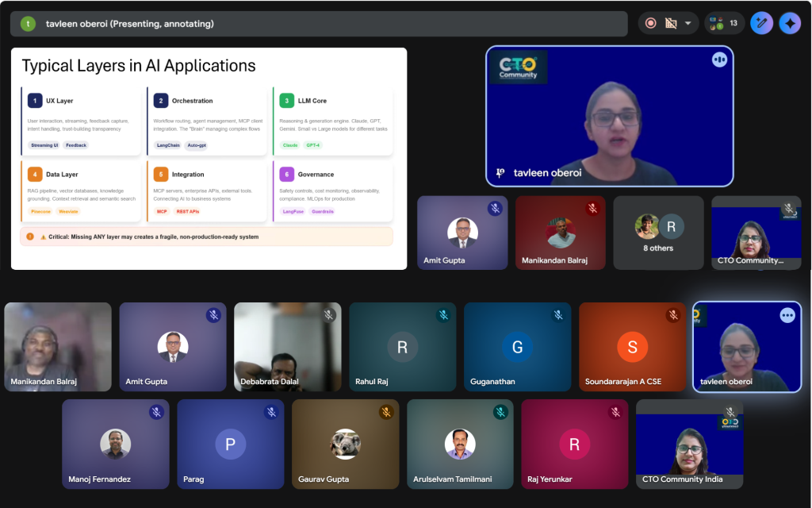Image resolution: width=812 pixels, height=508 pixels.
Task: Click the muted mic icon on Gaurav Gupta's tile
Action: click(386, 412)
